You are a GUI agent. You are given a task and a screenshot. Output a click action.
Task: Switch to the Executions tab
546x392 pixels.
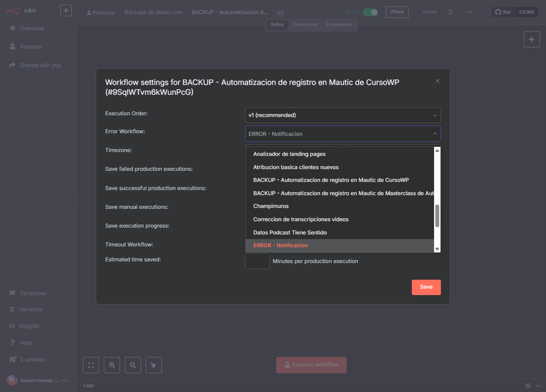coord(305,24)
